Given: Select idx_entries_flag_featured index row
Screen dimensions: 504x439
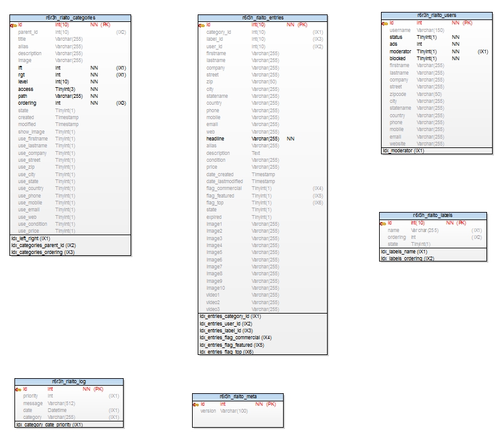Looking at the screenshot, I should (232, 345).
